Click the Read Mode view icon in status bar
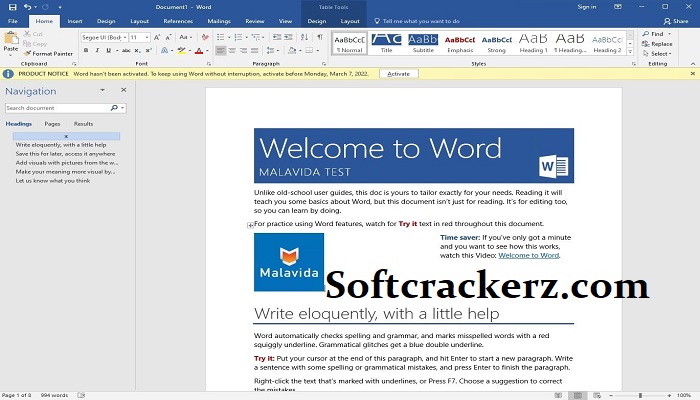Image resolution: width=700 pixels, height=400 pixels. tap(558, 395)
